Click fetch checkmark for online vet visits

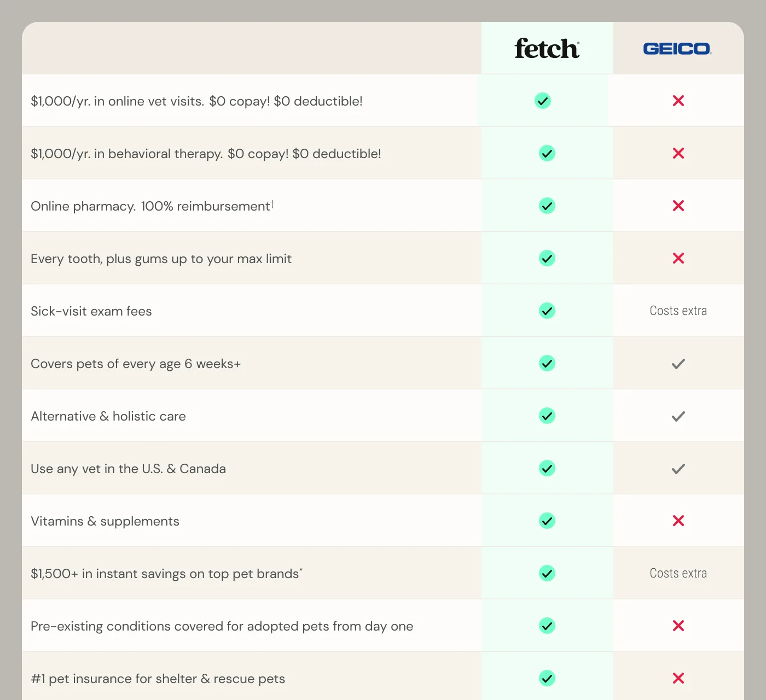coord(543,101)
